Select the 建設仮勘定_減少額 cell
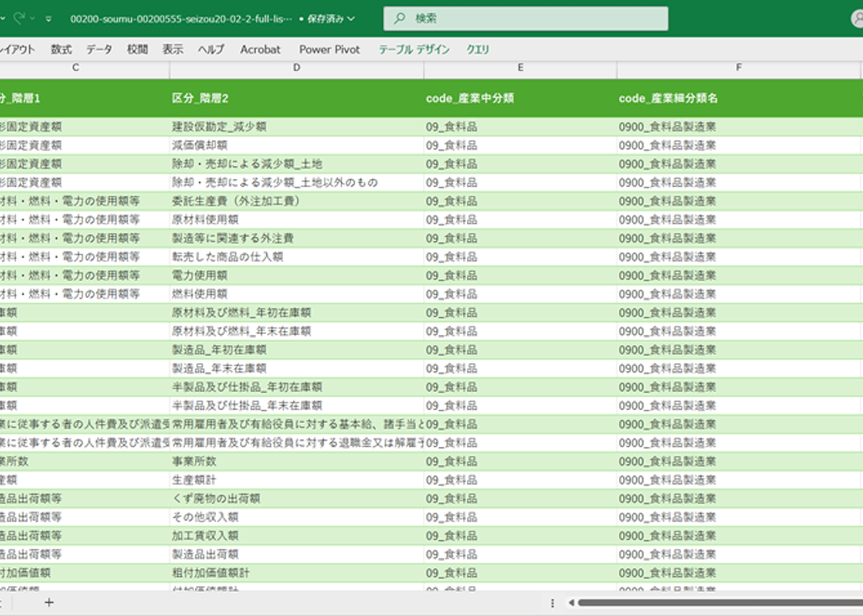This screenshot has height=616, width=863. [297, 127]
